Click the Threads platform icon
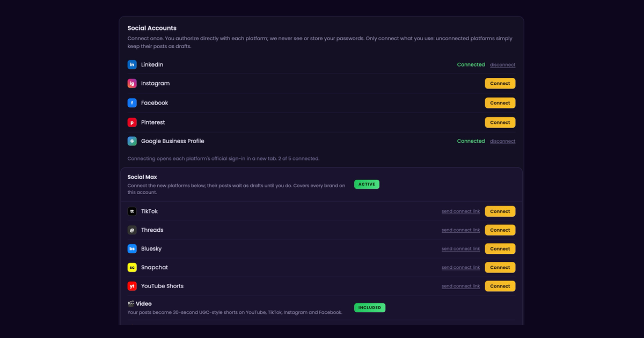644x338 pixels. pos(132,230)
